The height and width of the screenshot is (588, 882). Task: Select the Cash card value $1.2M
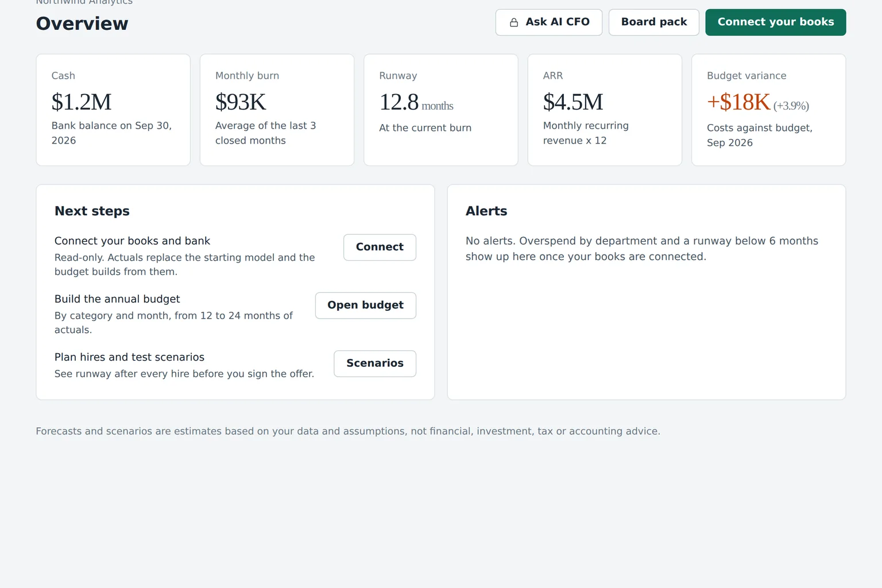pos(82,102)
